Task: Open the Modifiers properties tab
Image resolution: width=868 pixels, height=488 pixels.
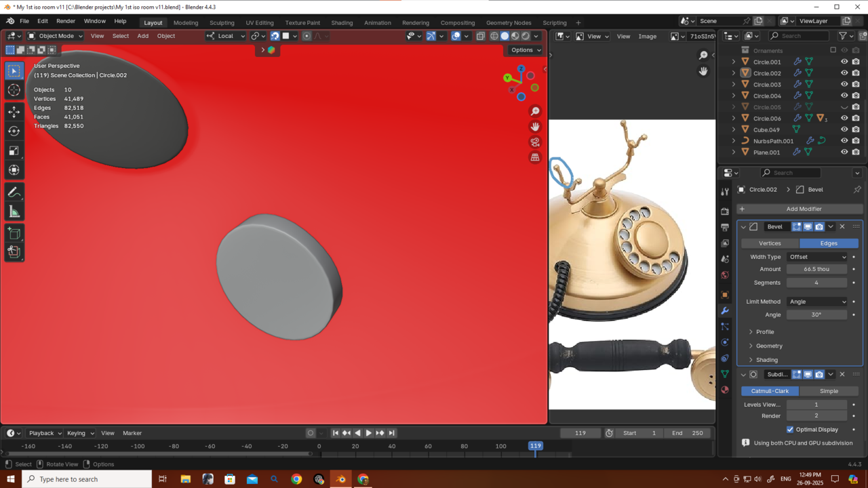Action: click(725, 310)
